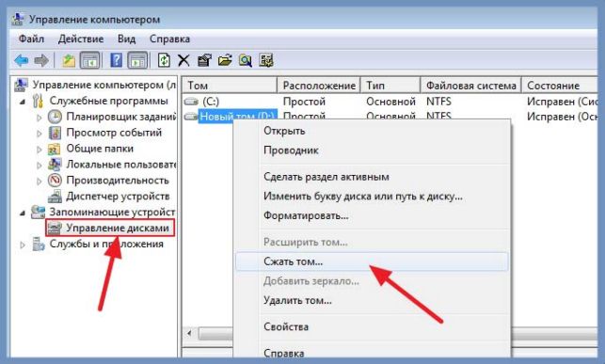The image size is (605, 364).
Task: Click Основной in the (C:) row
Action: [390, 102]
